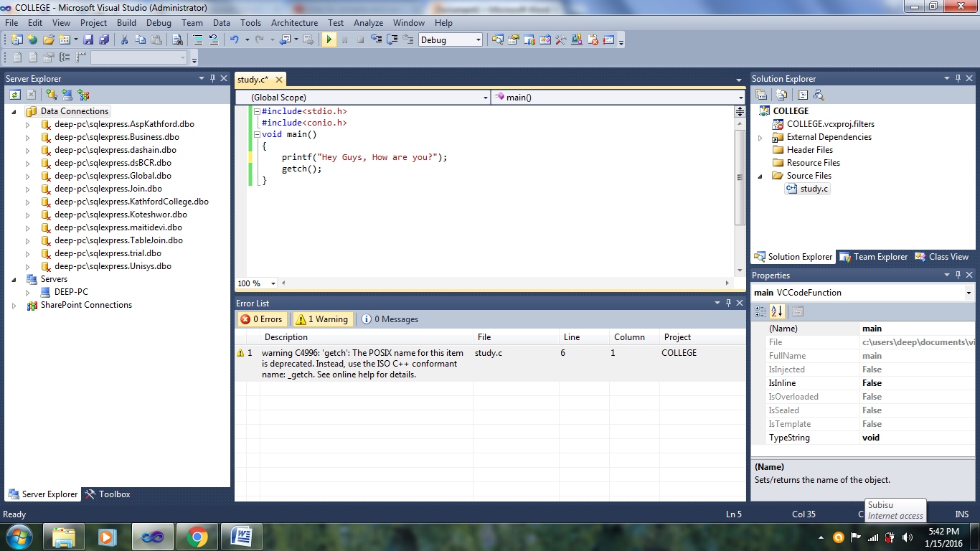
Task: Toggle the 1 Warning filter
Action: [x=322, y=319]
